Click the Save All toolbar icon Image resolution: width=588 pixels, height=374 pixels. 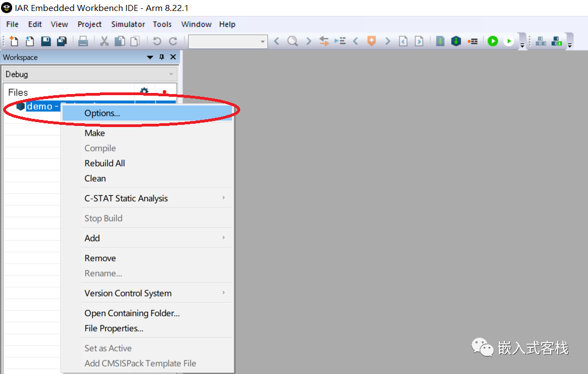coord(62,41)
